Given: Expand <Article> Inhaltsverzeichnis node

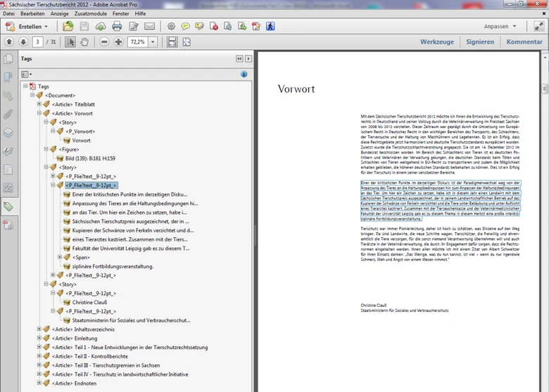Looking at the screenshot, I should (39, 329).
